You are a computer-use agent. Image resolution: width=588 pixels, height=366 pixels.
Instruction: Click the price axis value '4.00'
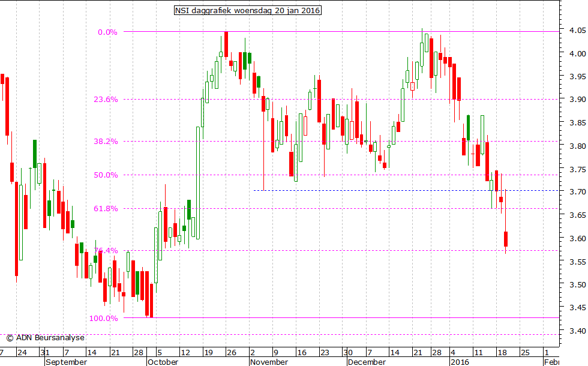click(x=577, y=53)
